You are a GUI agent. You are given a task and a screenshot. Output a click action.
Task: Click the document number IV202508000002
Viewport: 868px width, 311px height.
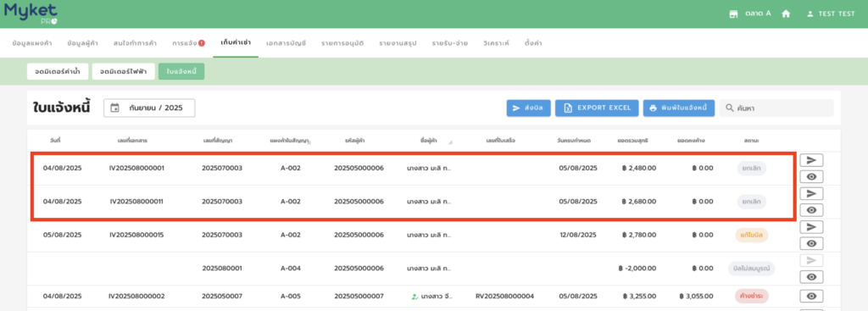(x=136, y=296)
